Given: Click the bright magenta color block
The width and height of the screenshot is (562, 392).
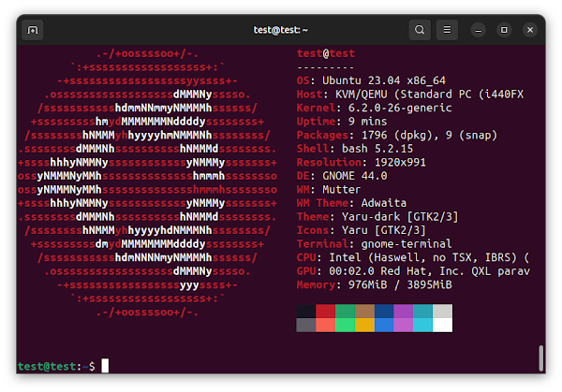Looking at the screenshot, I should [404, 325].
